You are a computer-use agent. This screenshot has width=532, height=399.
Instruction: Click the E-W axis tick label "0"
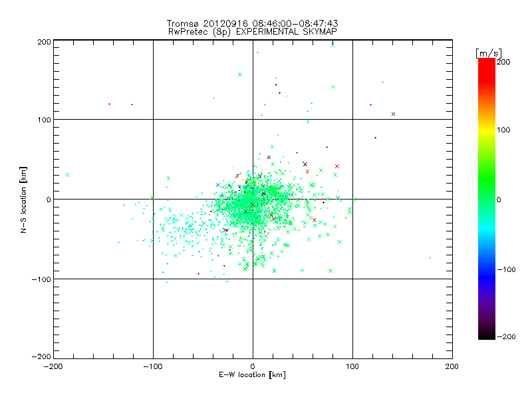click(253, 366)
